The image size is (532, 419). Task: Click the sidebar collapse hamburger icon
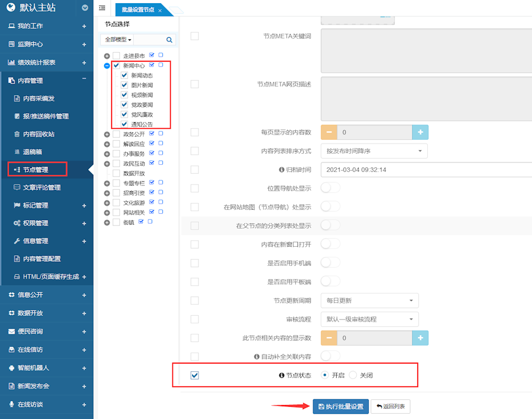(102, 8)
